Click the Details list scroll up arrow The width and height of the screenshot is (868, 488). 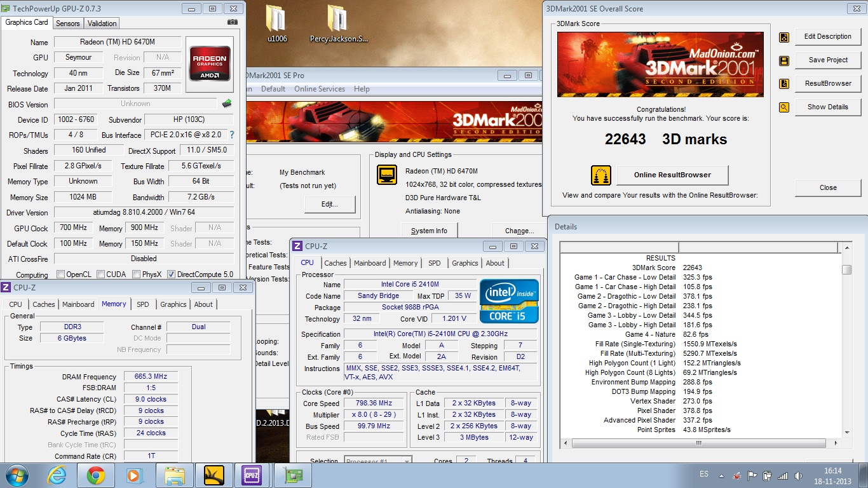(846, 247)
